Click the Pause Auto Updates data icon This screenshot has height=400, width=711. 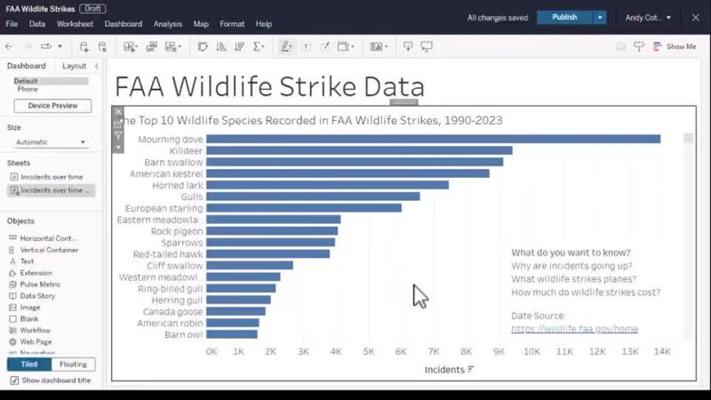click(x=102, y=46)
